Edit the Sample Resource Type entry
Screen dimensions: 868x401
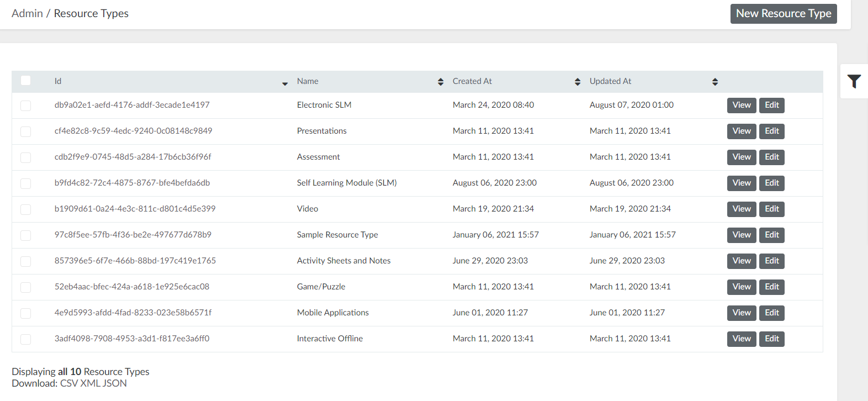click(772, 235)
